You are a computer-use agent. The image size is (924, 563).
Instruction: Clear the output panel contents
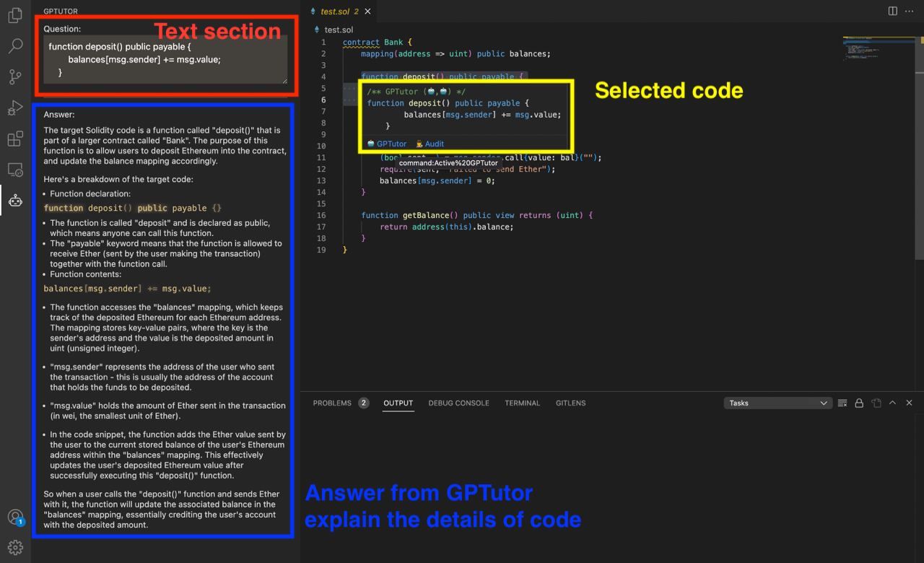click(842, 403)
